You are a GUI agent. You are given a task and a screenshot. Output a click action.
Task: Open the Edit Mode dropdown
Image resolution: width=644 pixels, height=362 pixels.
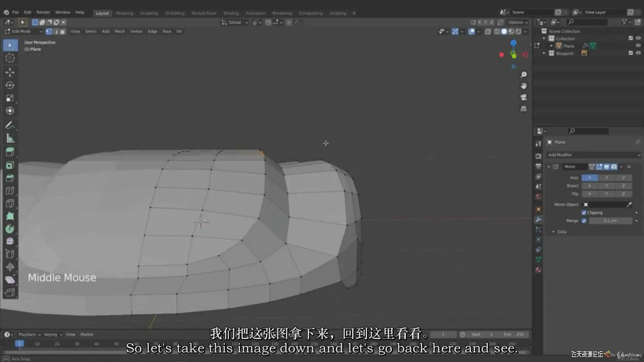[x=23, y=31]
